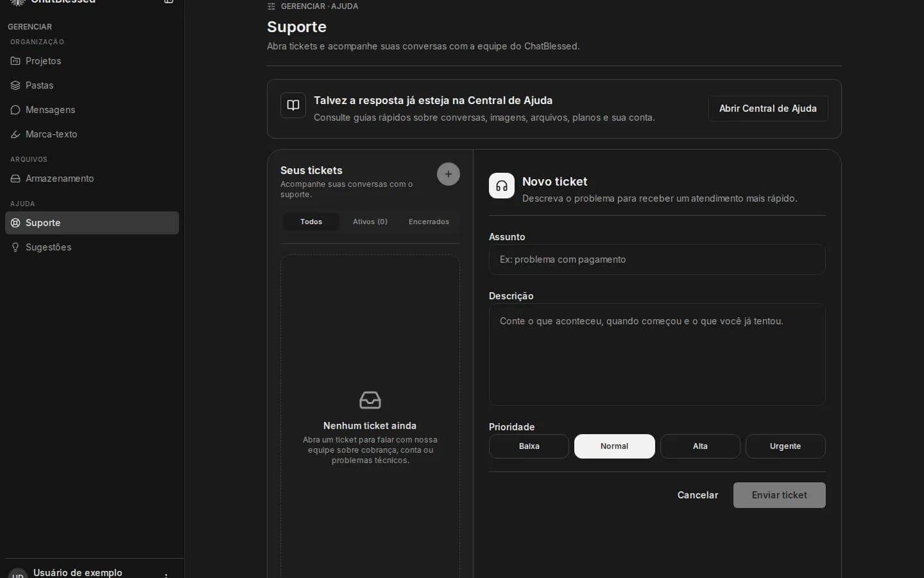The image size is (924, 578).
Task: Click the empty inbox tray icon
Action: click(x=370, y=400)
